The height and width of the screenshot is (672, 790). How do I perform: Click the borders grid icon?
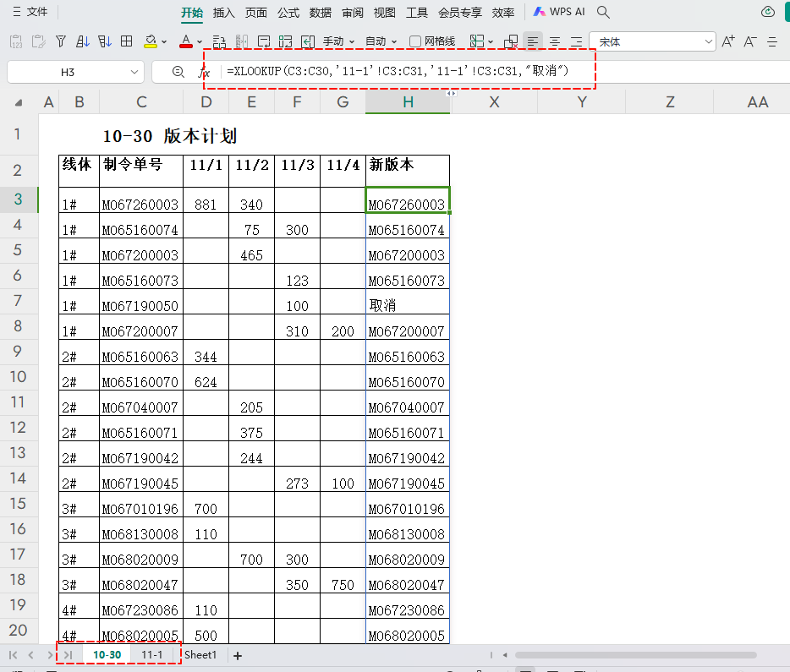point(127,41)
